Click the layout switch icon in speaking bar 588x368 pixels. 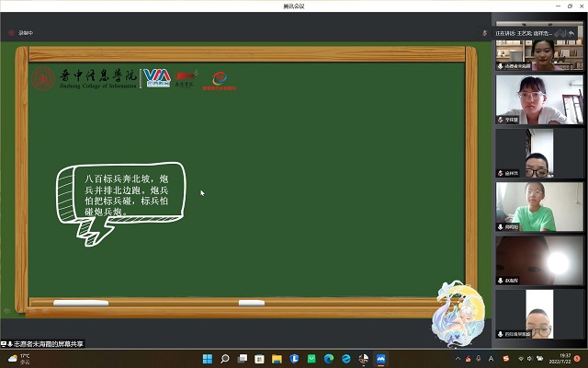pos(560,33)
